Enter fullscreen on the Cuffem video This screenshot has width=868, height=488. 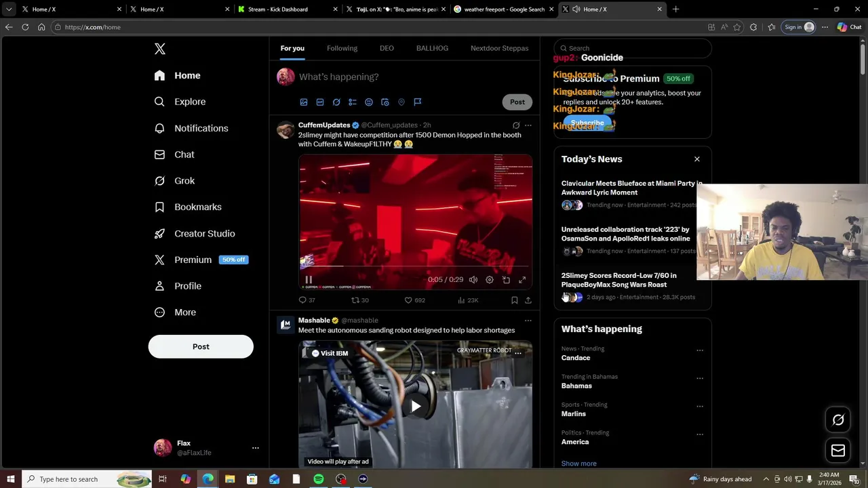click(x=522, y=280)
